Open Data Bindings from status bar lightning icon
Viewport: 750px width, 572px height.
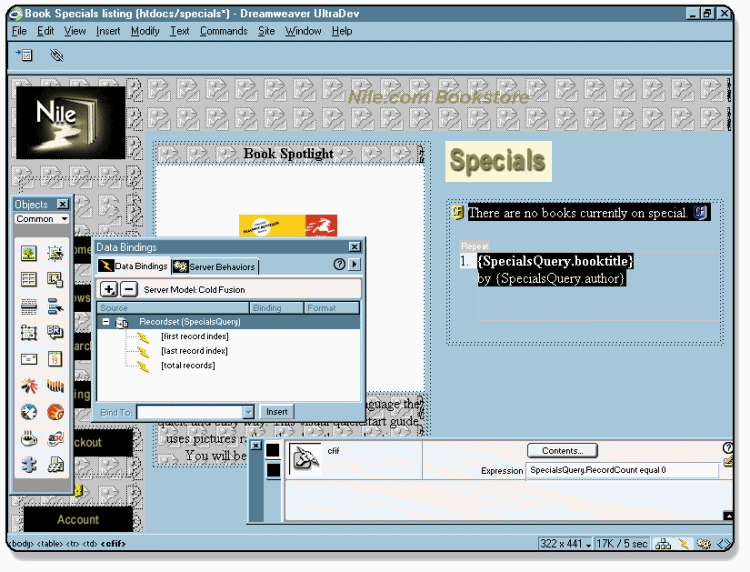[684, 544]
